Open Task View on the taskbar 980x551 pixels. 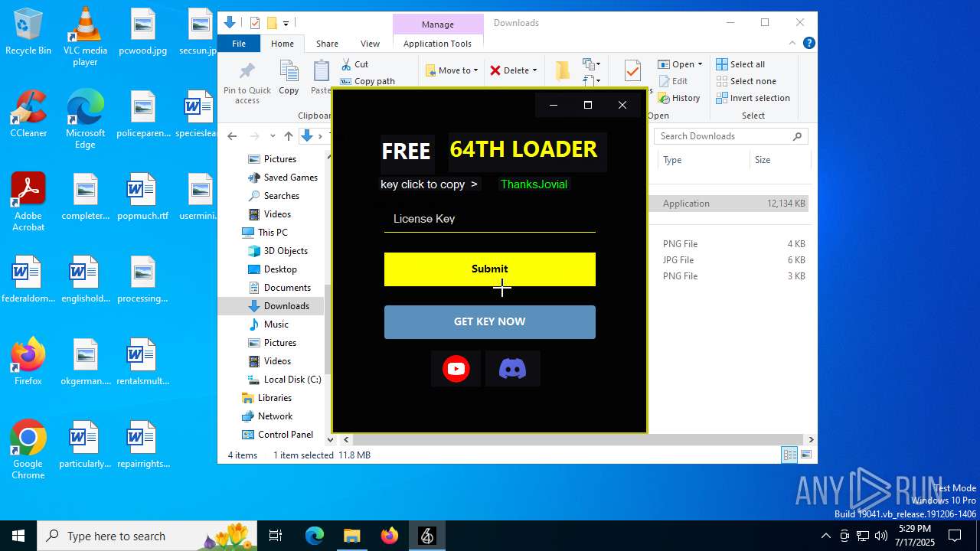point(276,536)
